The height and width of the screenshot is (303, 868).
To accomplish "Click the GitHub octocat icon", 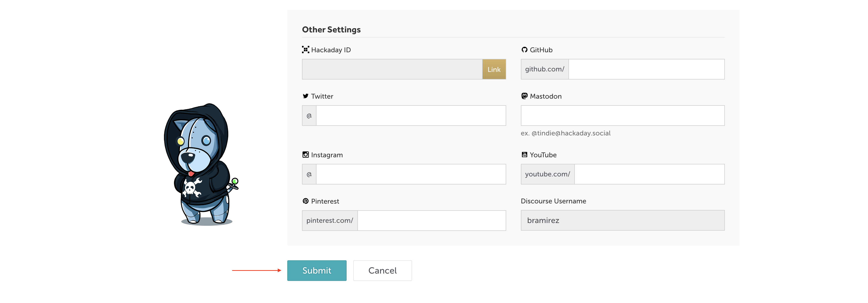I will [524, 50].
